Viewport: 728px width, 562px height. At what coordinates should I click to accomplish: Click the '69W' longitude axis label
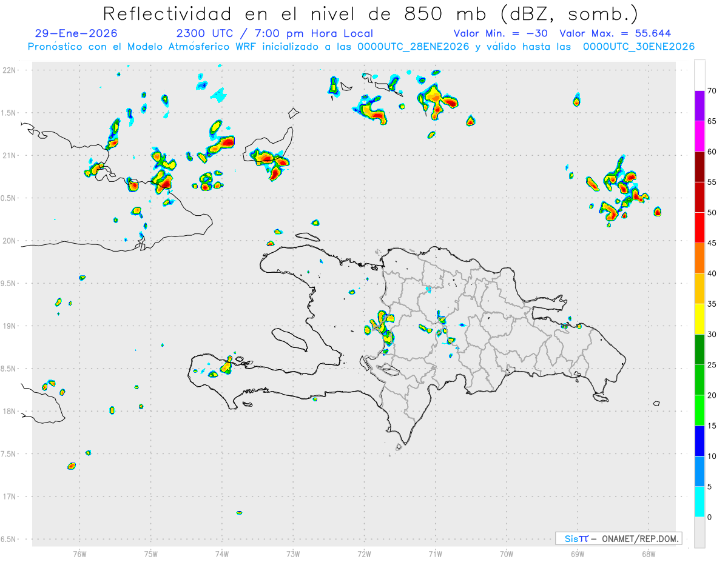(x=577, y=554)
